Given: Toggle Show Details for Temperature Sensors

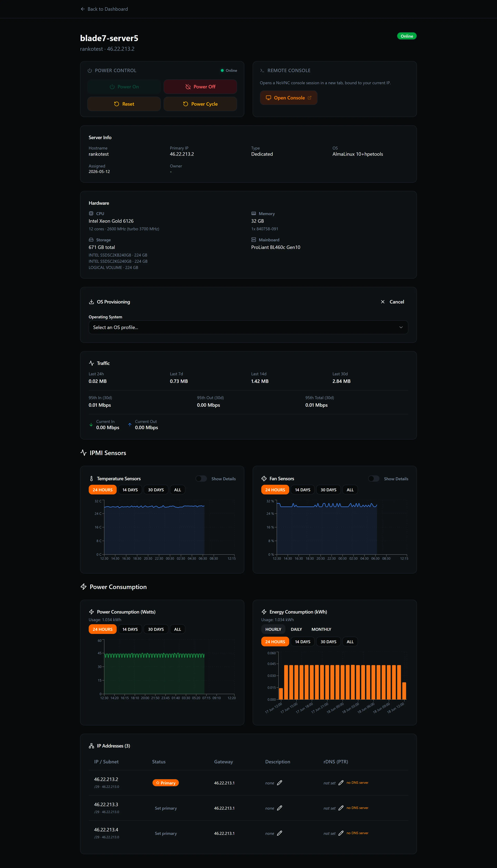Looking at the screenshot, I should pyautogui.click(x=201, y=479).
